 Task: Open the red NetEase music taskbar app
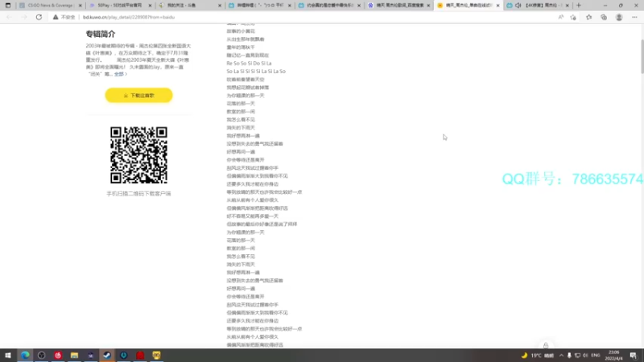point(58,356)
